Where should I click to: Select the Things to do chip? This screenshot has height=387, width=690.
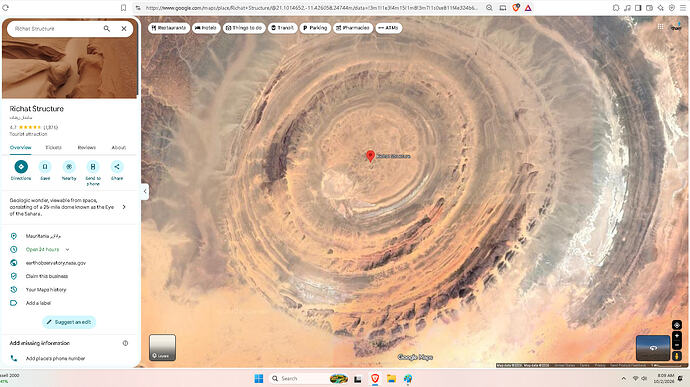click(244, 28)
